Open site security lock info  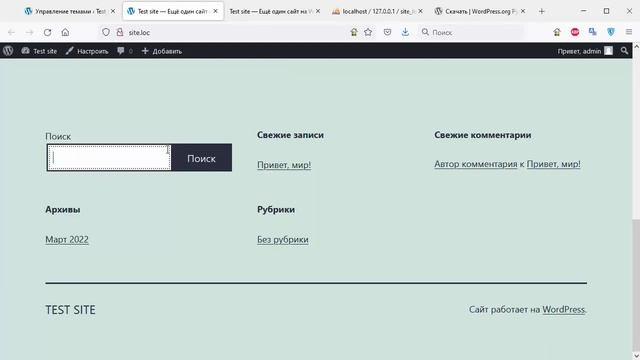point(120,32)
